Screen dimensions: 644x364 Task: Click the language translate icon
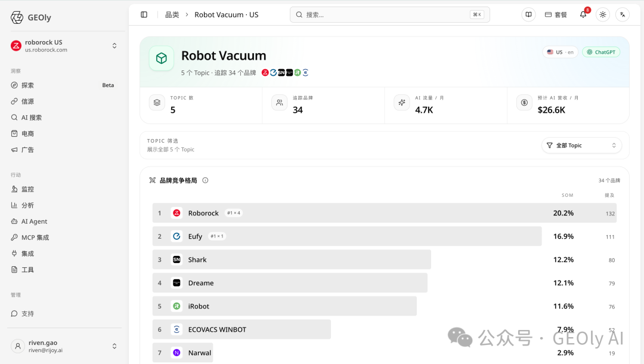click(623, 15)
